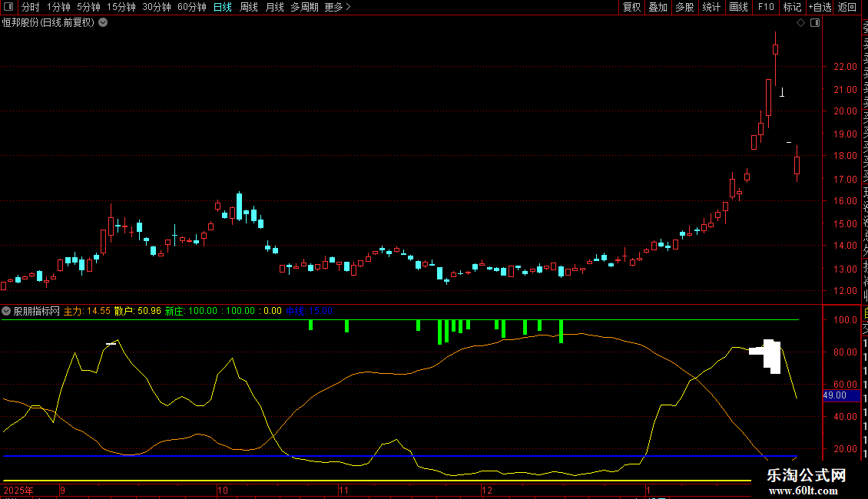This screenshot has height=499, width=868.
Task: Toggle the right side panel icon
Action: [815, 23]
